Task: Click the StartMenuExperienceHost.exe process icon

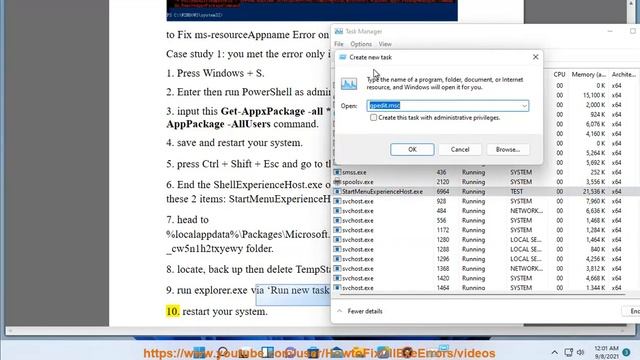Action: point(337,191)
